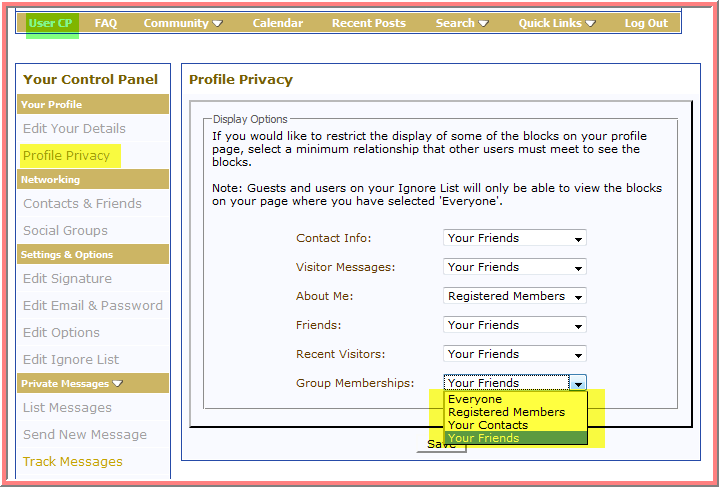Collapse the Private Messages section arrow
The width and height of the screenshot is (719, 487).
coord(118,383)
